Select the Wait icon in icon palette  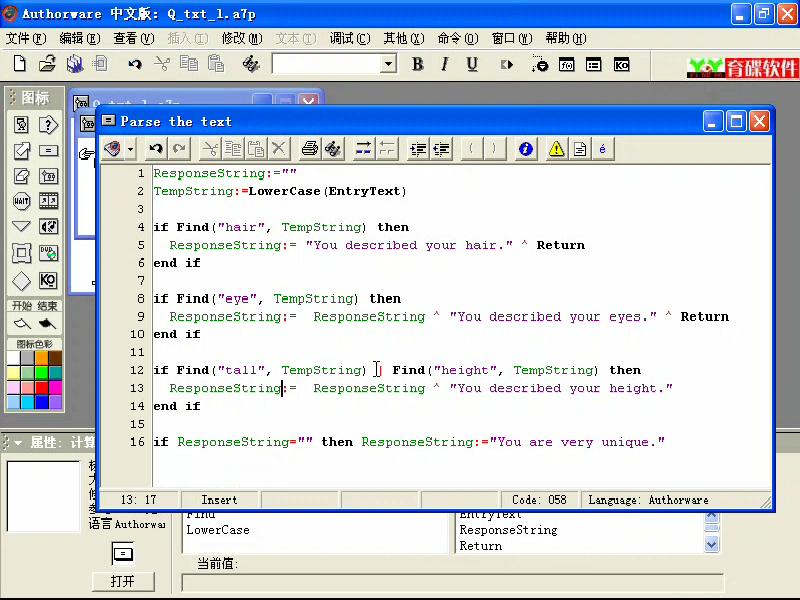(x=21, y=201)
